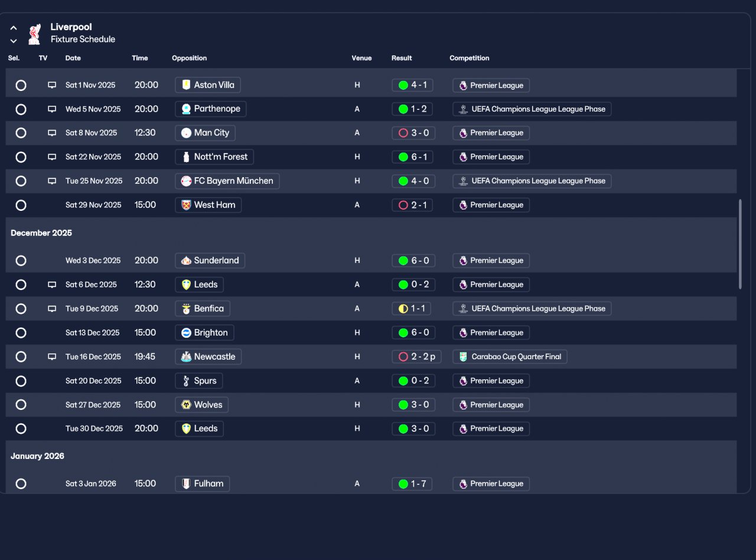This screenshot has width=756, height=560.
Task: Click the down chevron next to Liverpool
Action: 14,41
